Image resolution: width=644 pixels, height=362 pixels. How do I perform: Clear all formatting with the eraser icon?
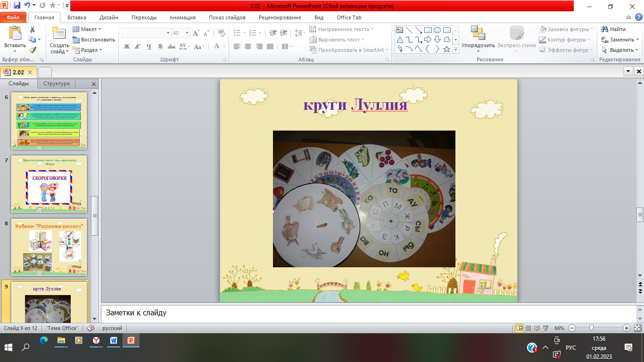(221, 33)
